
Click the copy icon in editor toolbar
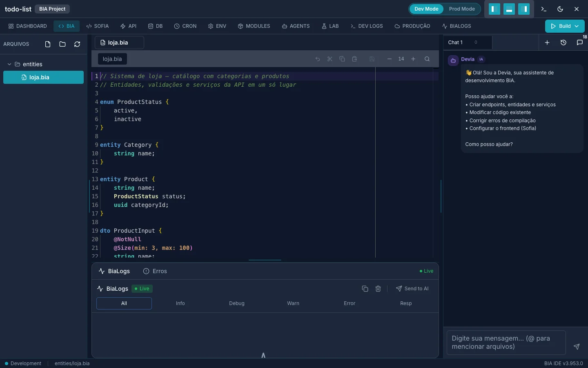pyautogui.click(x=342, y=59)
